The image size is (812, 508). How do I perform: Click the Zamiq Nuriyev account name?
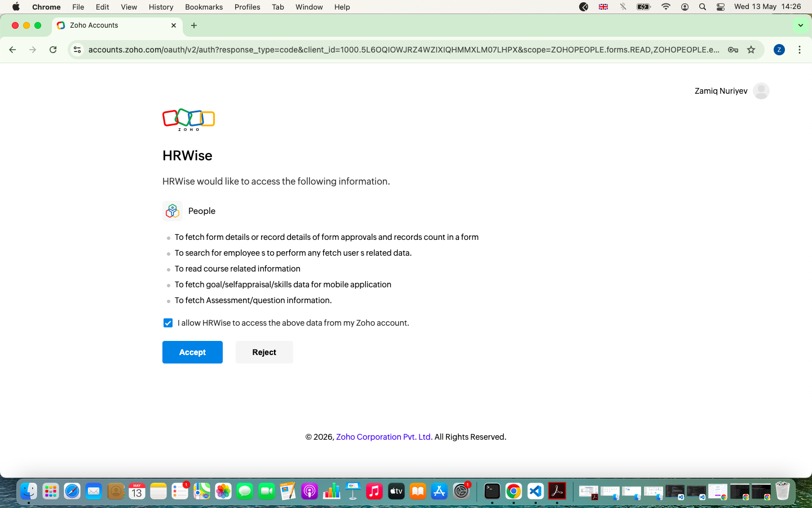click(721, 91)
